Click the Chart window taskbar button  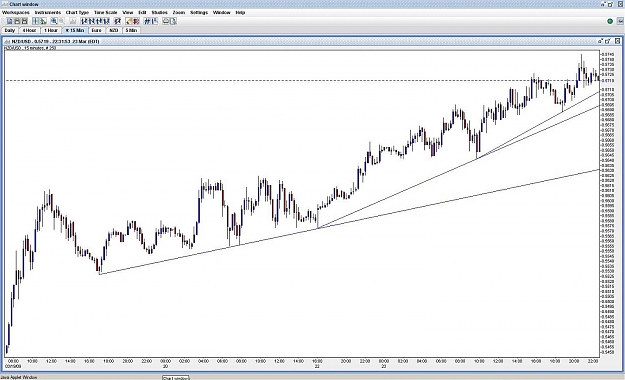point(176,378)
